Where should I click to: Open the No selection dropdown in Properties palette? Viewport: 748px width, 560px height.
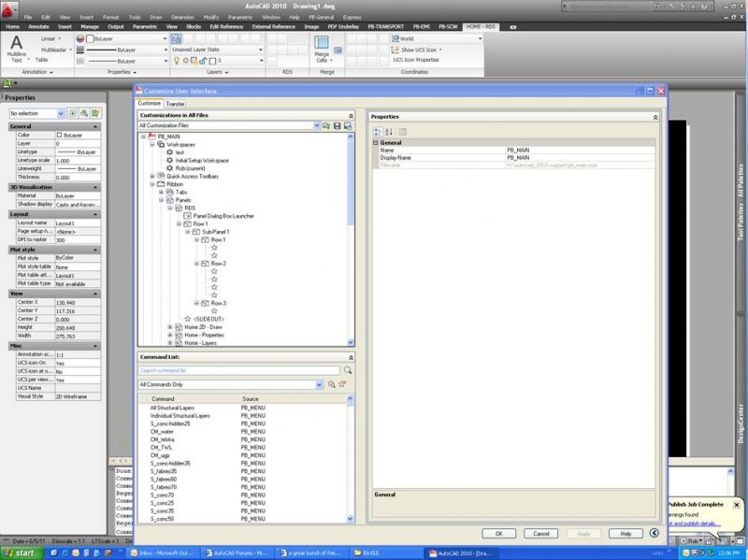[x=61, y=113]
